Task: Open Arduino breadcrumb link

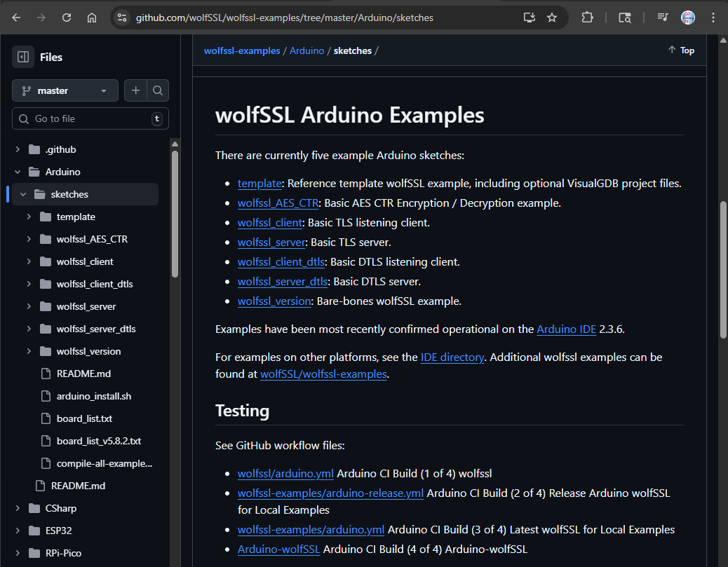Action: pyautogui.click(x=307, y=50)
